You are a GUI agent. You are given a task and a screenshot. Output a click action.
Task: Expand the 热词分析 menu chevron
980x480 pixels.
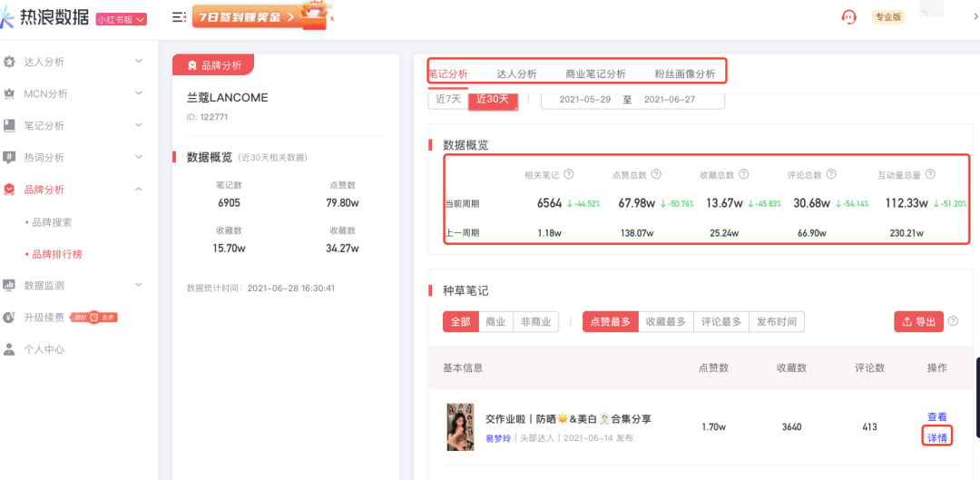(x=139, y=157)
